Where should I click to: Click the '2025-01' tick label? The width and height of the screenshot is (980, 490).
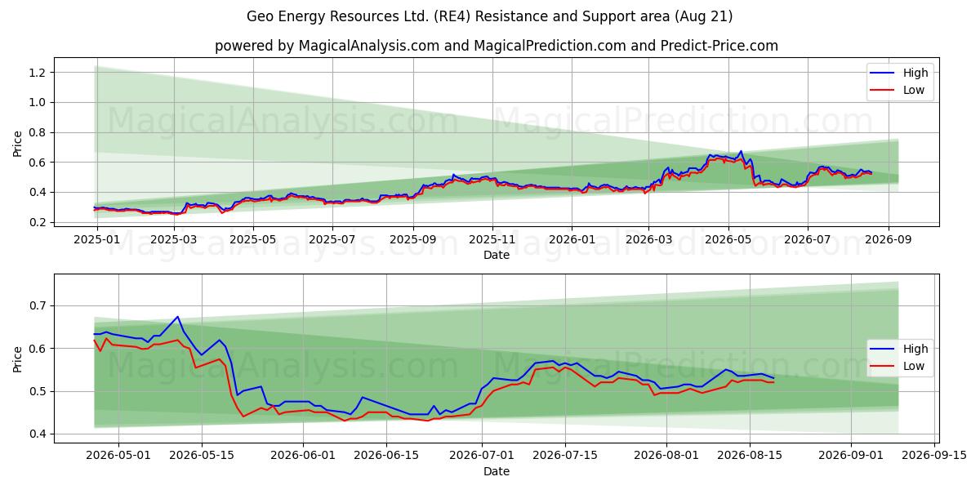coord(98,239)
